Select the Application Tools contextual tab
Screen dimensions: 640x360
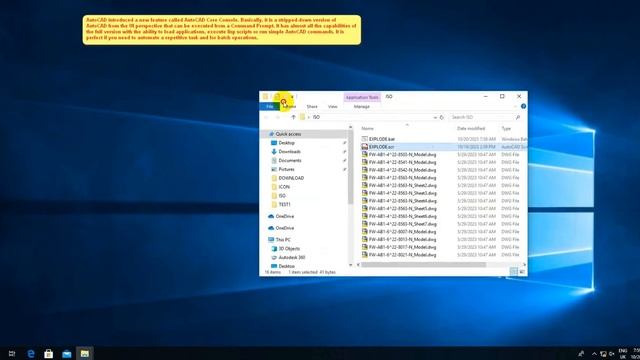(362, 97)
